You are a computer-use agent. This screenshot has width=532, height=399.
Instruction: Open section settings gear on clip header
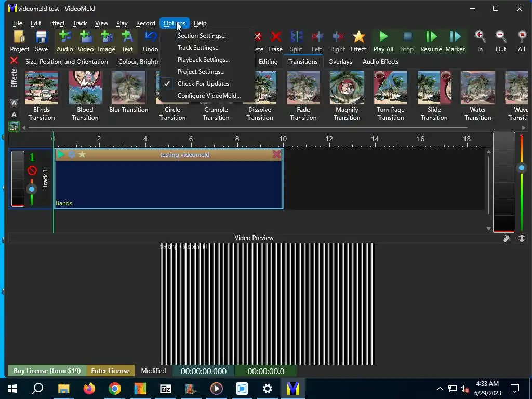click(72, 155)
